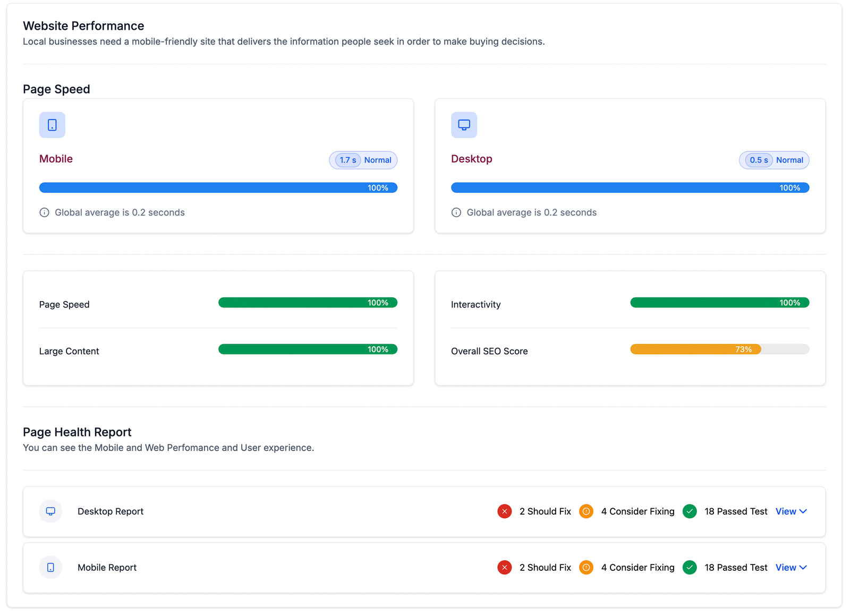Click the Desktop heading in Page Speed card
The width and height of the screenshot is (850, 616).
[471, 159]
